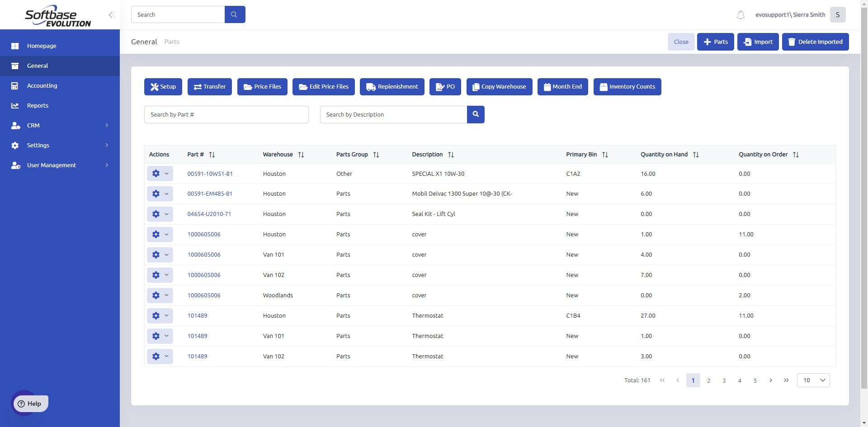
Task: Go to Homepage in the sidebar
Action: coord(60,46)
